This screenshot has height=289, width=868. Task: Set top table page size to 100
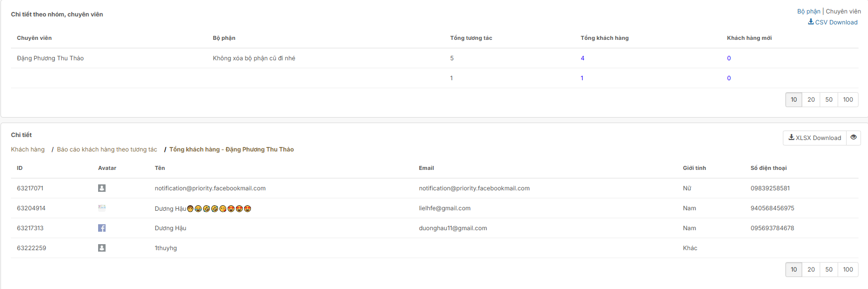point(848,100)
